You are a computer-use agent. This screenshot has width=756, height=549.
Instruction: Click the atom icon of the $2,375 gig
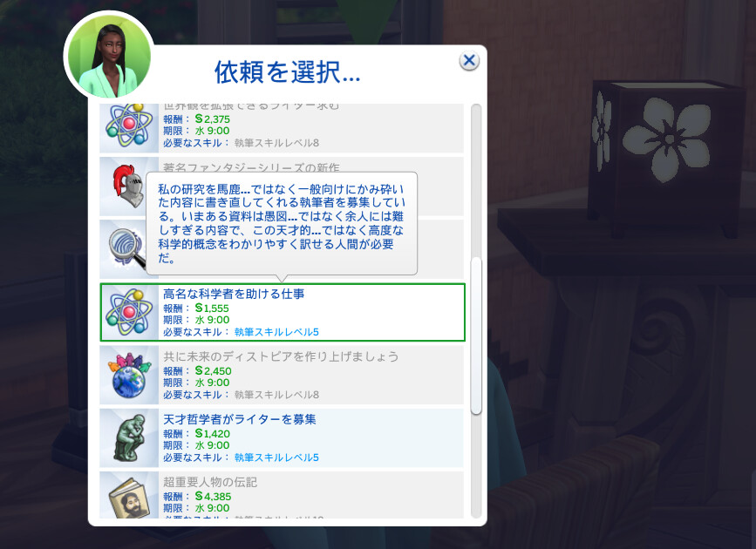click(129, 125)
